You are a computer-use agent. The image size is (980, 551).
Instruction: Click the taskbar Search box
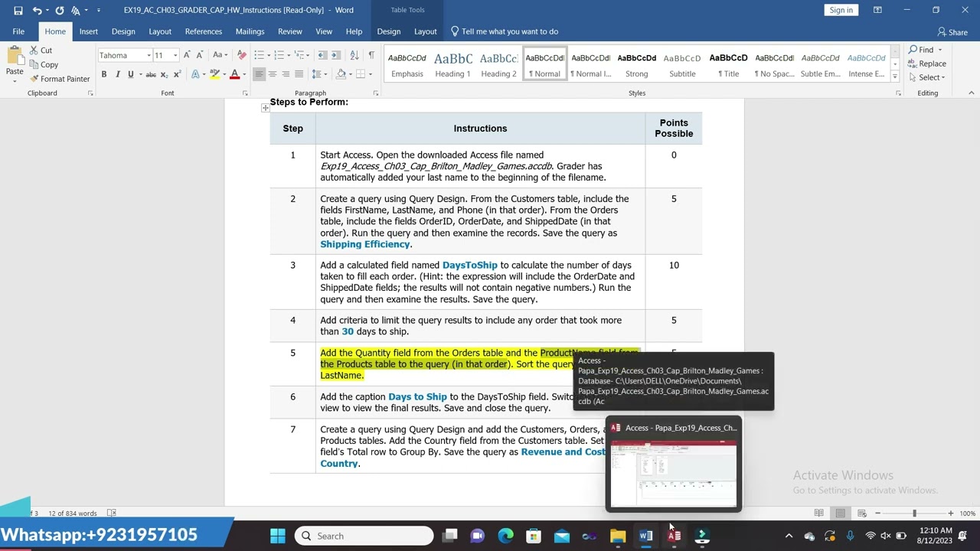coord(364,536)
